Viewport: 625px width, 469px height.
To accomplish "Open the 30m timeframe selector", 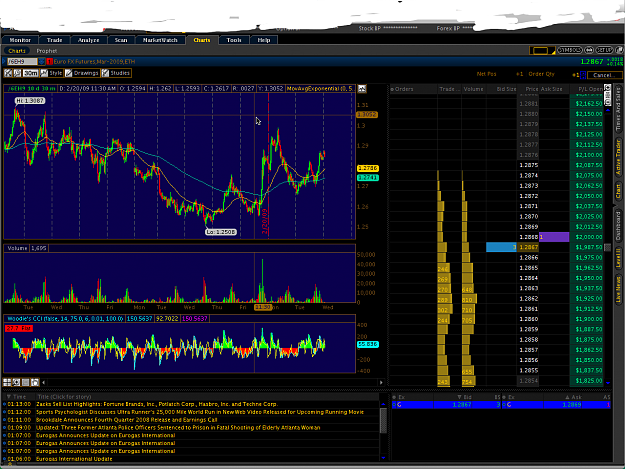I will pos(31,73).
